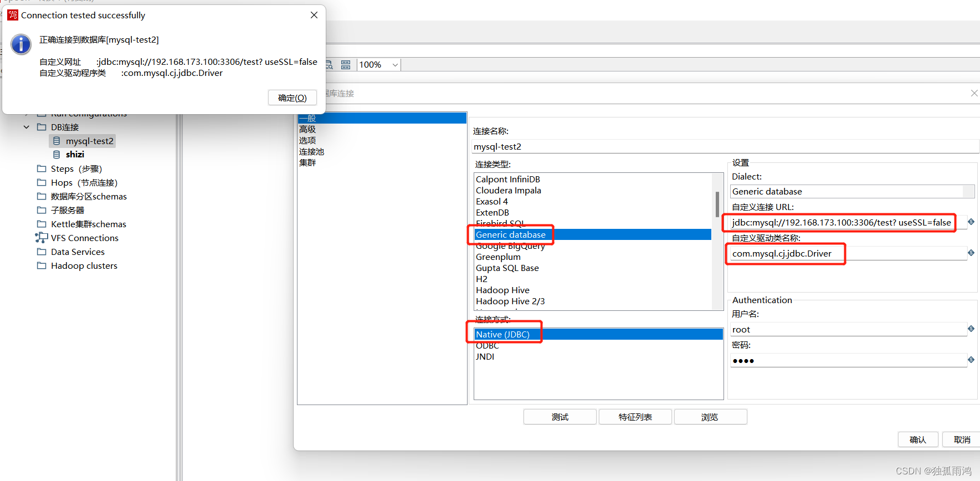Select Cloudera Impala connection type

click(x=509, y=190)
